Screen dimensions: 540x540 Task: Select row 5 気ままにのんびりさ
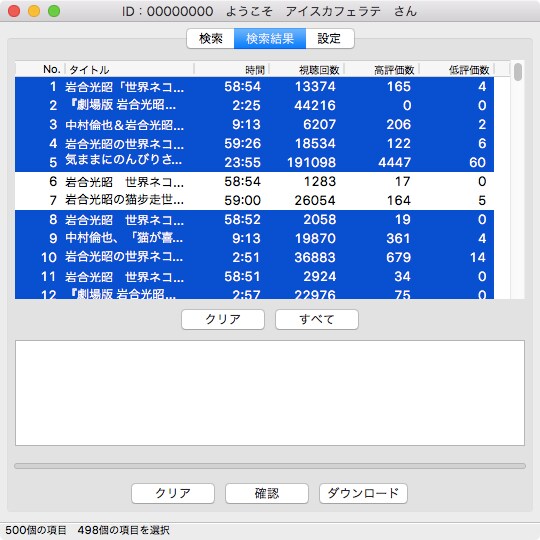coord(254,162)
